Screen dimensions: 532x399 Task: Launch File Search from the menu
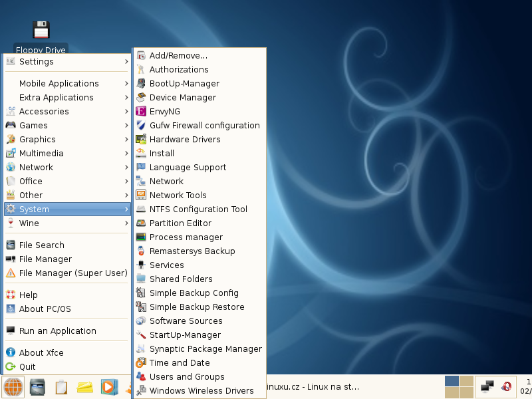coord(67,245)
